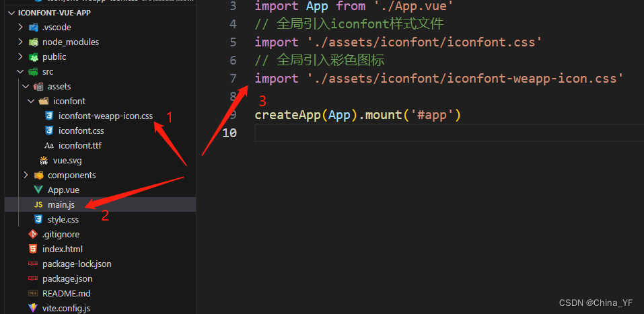Viewport: 644px width, 314px height.
Task: Click npm icon beside package.json
Action: point(33,279)
